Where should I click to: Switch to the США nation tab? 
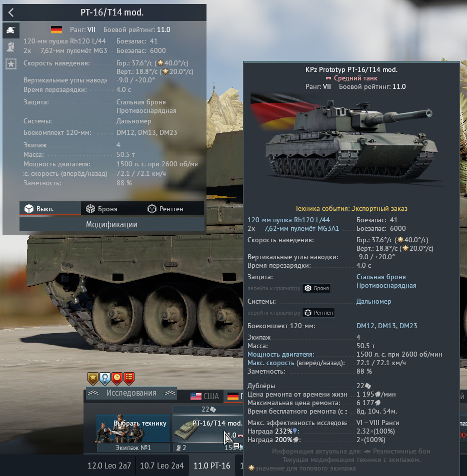point(204,396)
